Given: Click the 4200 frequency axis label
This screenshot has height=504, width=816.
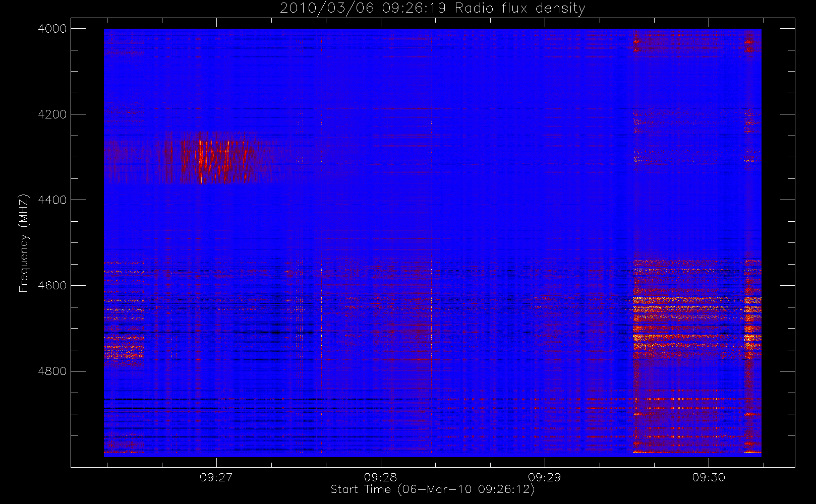Looking at the screenshot, I should click(x=52, y=114).
